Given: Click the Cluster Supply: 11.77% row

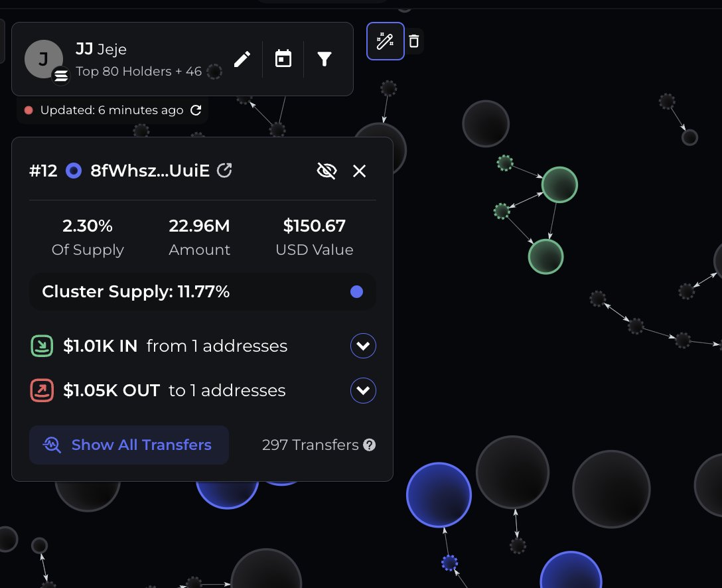Looking at the screenshot, I should (x=202, y=291).
